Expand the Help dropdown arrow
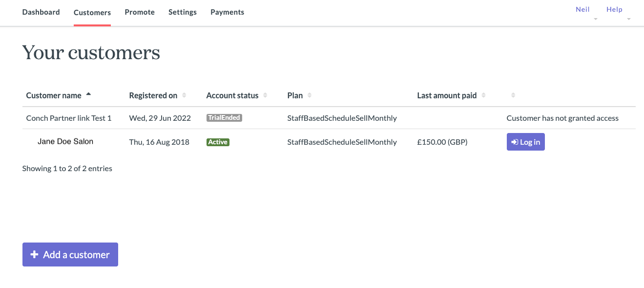644x288 pixels. 629,19
